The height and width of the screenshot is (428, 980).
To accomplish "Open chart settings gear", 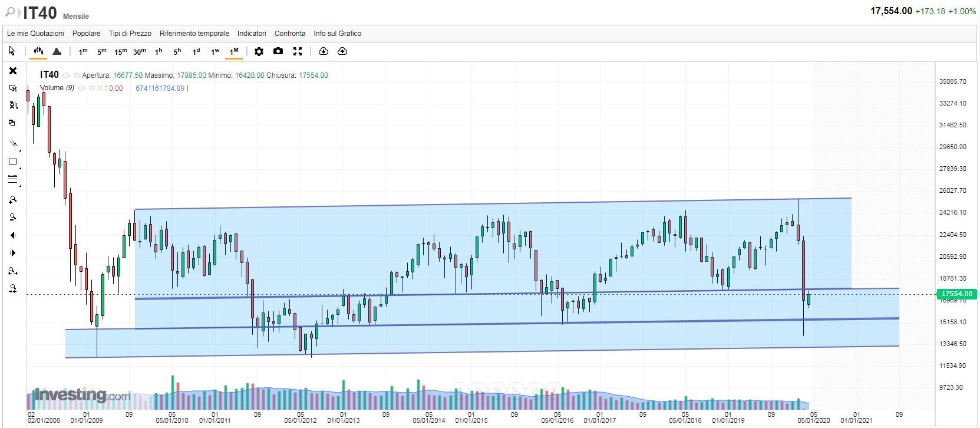I will tap(259, 51).
